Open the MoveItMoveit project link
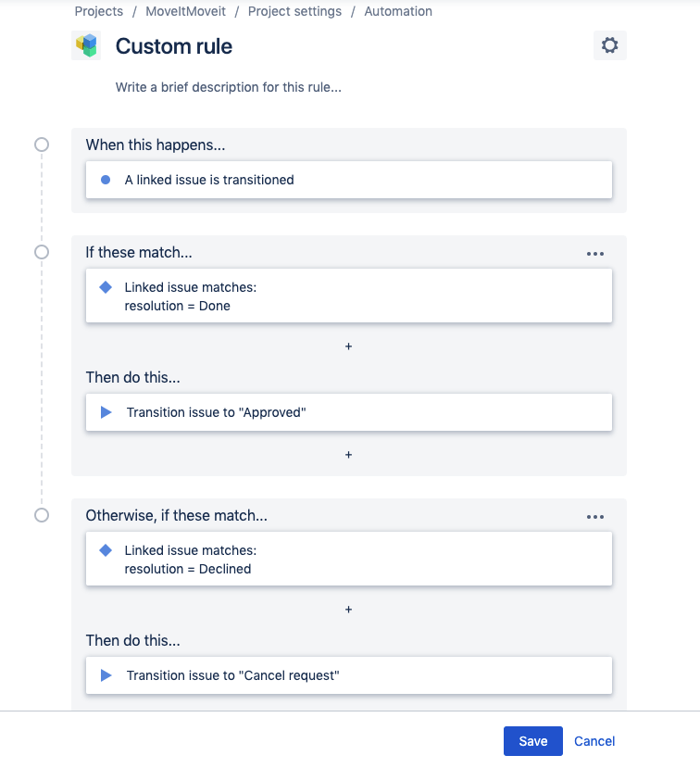The image size is (700, 768). click(x=186, y=11)
